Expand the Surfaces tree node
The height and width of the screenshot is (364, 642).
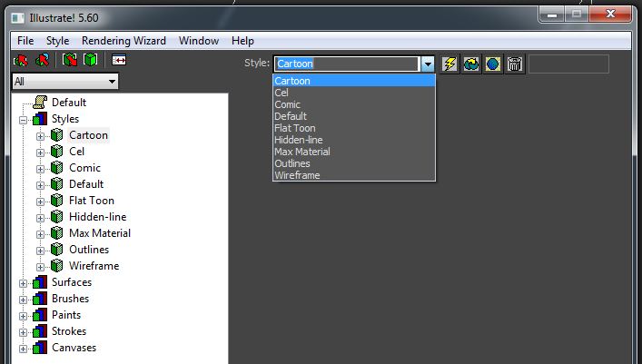[24, 284]
